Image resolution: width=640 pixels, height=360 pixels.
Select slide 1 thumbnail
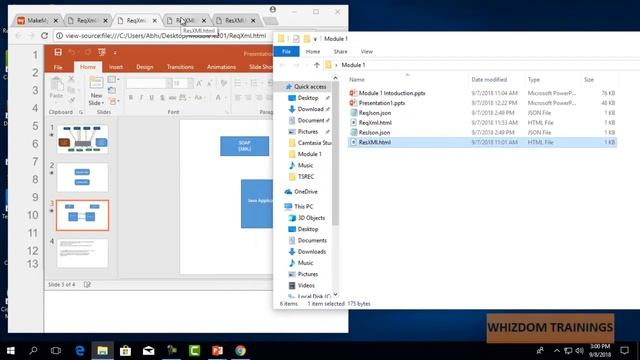pyautogui.click(x=82, y=139)
